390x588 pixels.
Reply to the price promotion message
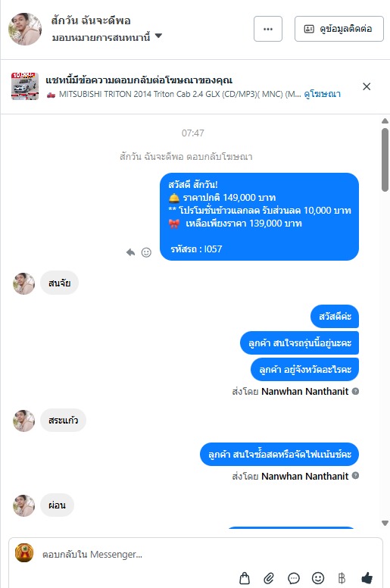tap(130, 252)
